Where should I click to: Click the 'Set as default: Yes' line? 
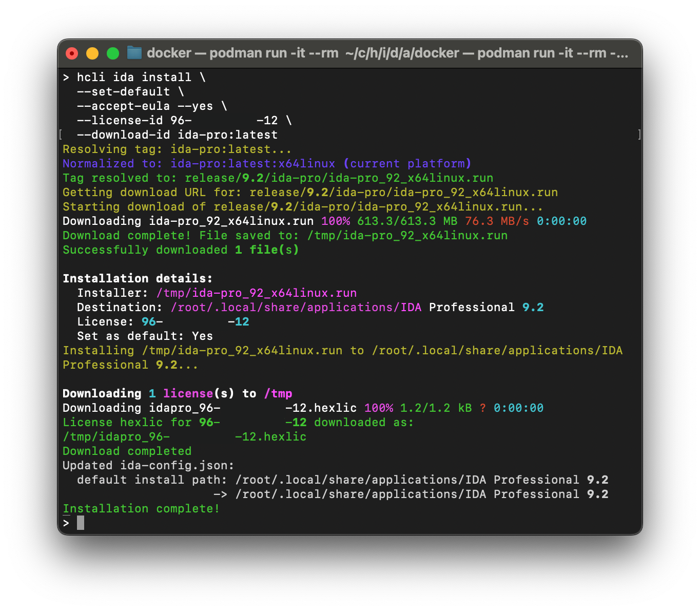coord(145,336)
